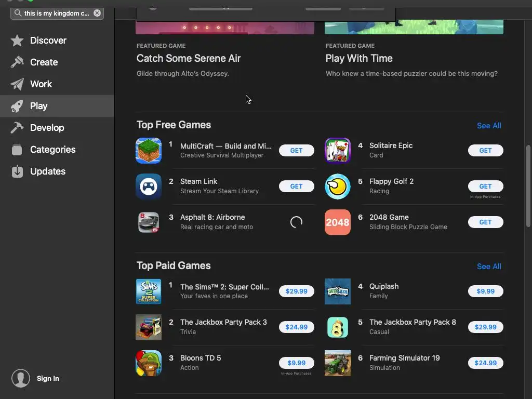Click the Steam Link title text

[x=199, y=181]
